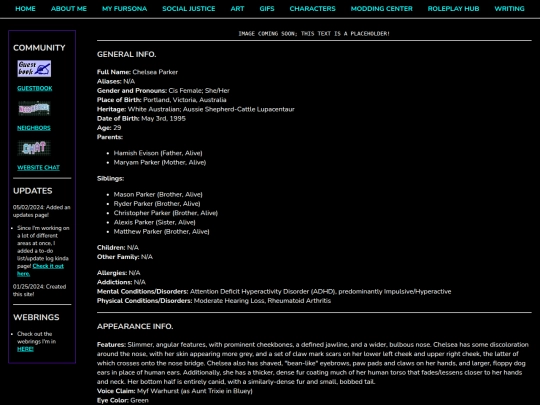
Task: Click the 'Cis Female; She/Her' pronouns text
Action: (x=199, y=91)
